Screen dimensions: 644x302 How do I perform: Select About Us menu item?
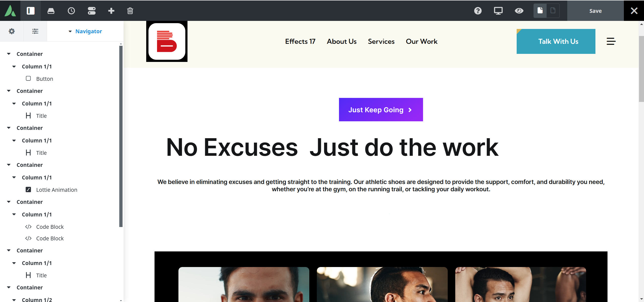coord(342,41)
